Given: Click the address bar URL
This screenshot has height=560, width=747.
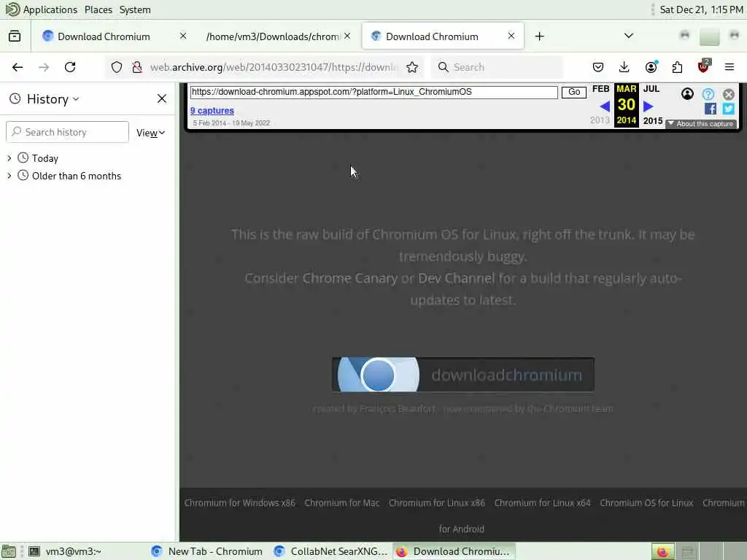Looking at the screenshot, I should (x=274, y=67).
